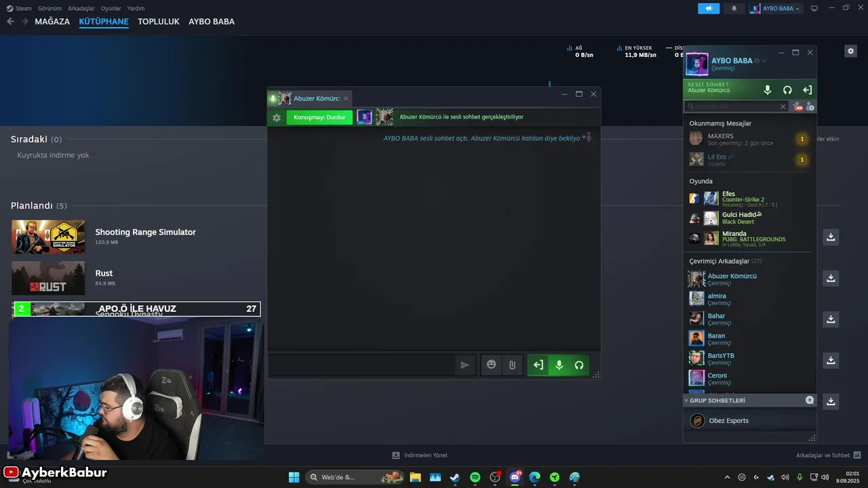Open the MAXERS unread message
The height and width of the screenshot is (488, 868).
(x=749, y=139)
